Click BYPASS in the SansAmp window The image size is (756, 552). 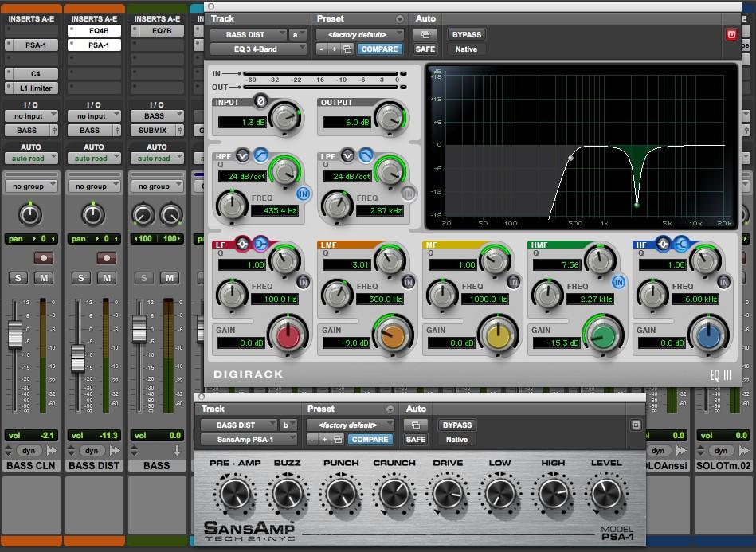(x=456, y=425)
